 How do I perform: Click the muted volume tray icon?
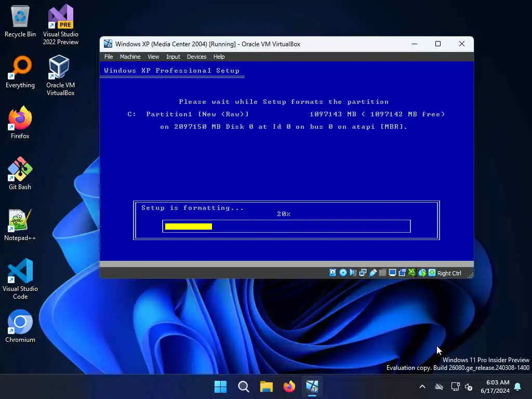point(469,387)
